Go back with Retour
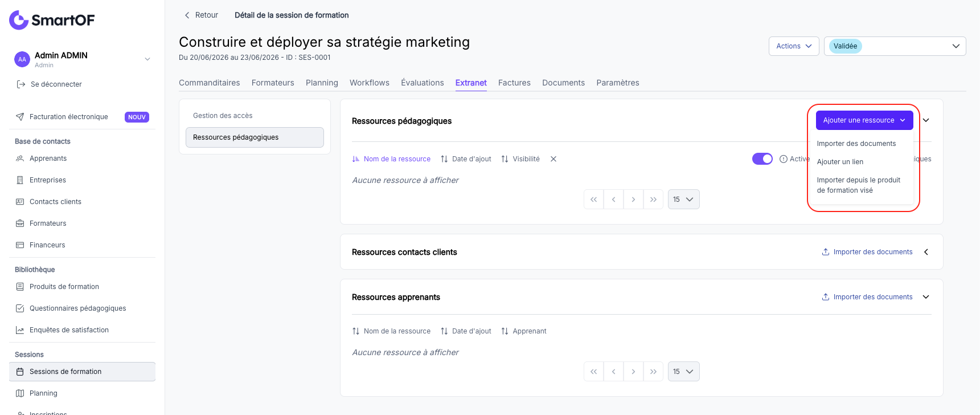The height and width of the screenshot is (415, 980). coord(201,15)
